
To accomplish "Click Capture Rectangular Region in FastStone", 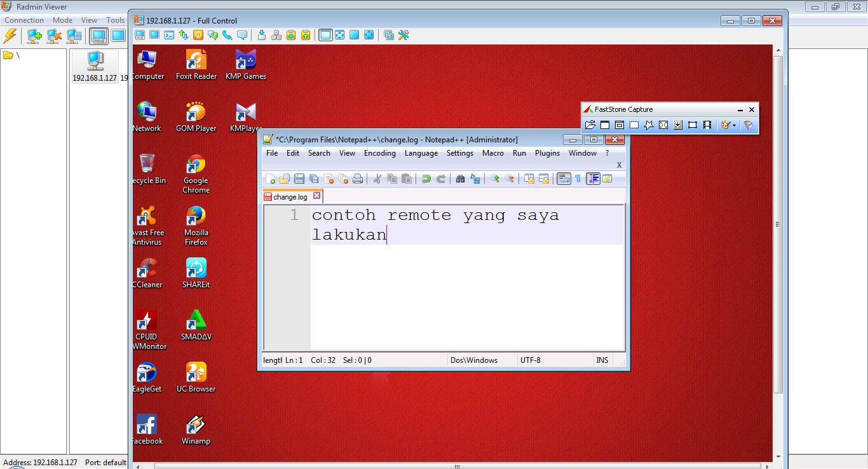I will pyautogui.click(x=634, y=125).
